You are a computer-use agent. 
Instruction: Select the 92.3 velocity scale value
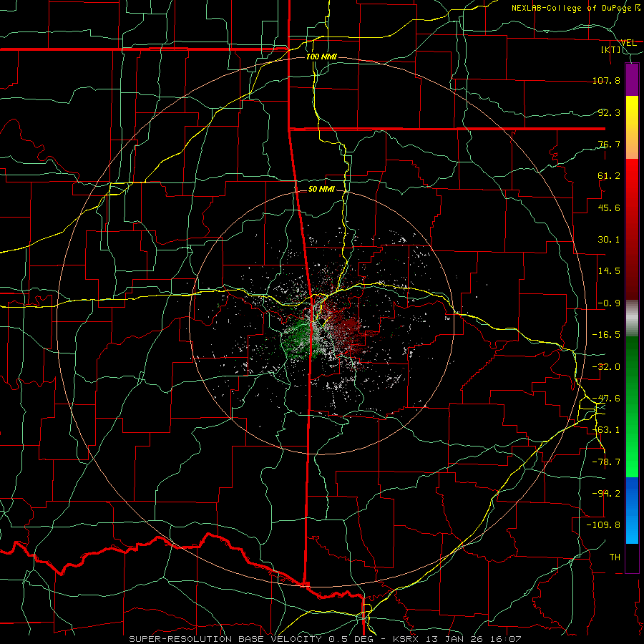[x=609, y=112]
